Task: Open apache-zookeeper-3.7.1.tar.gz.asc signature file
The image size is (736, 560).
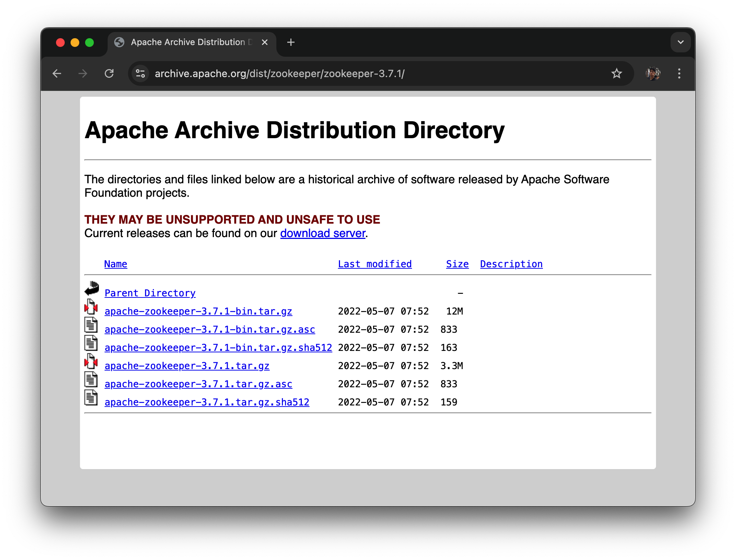Action: coord(198,384)
